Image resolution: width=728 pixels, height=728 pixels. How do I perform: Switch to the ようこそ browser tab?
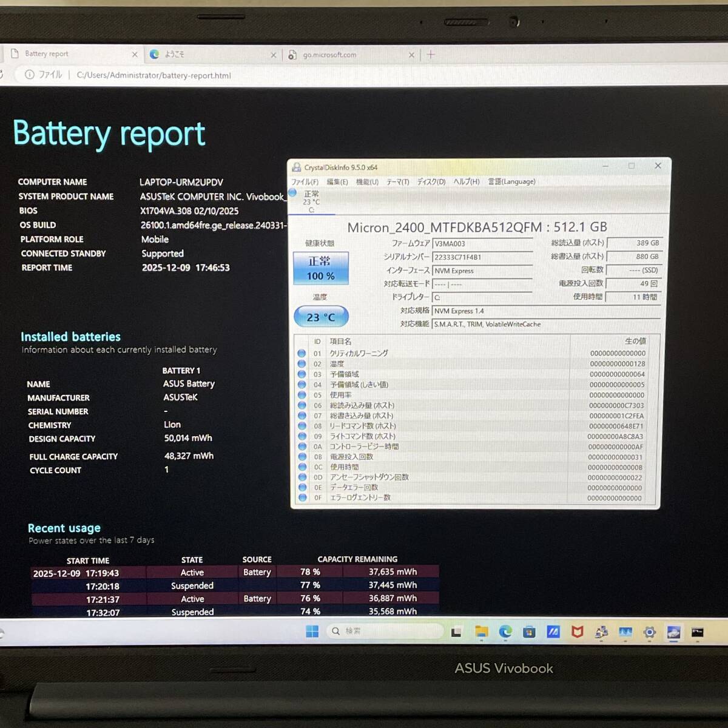click(x=212, y=54)
